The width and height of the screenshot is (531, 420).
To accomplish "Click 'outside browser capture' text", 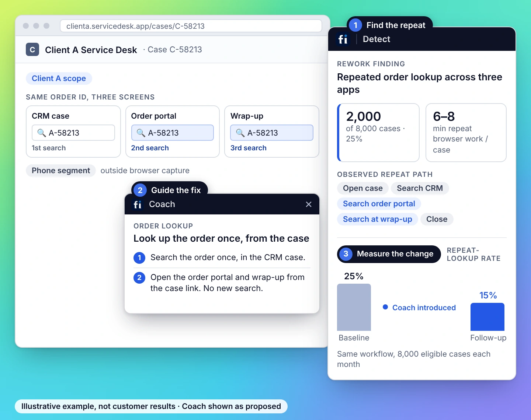I will point(145,171).
